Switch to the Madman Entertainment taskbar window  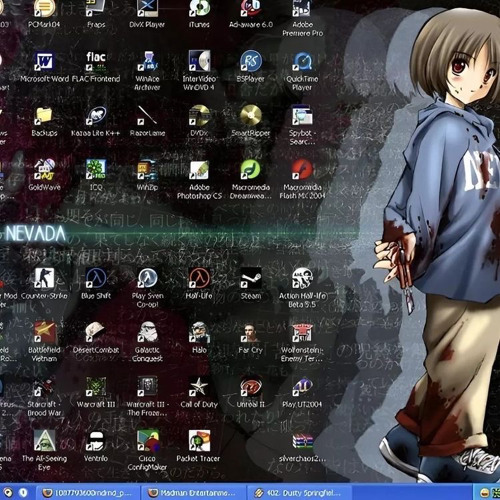point(193,493)
